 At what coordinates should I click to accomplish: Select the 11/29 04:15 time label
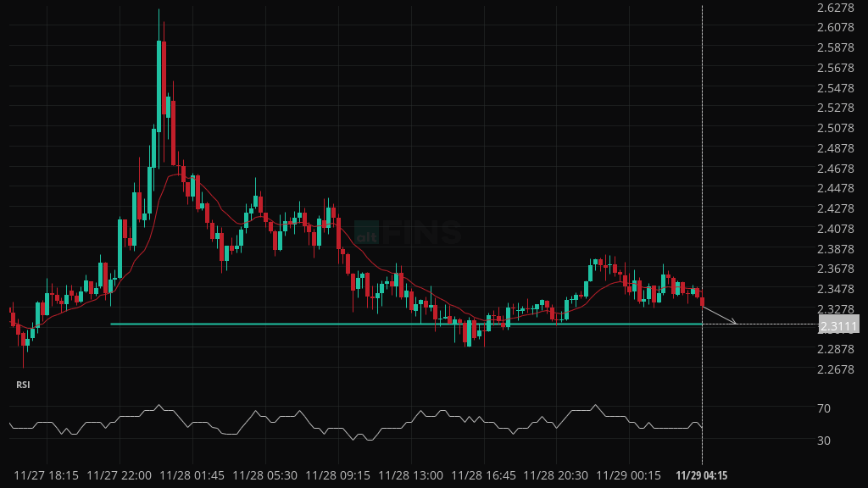click(x=701, y=475)
